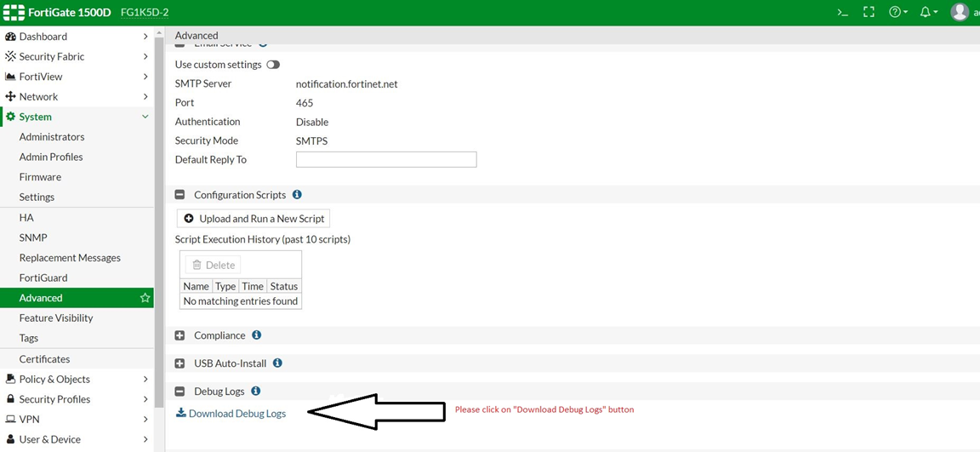Open the notifications bell menu
This screenshot has width=980, height=452.
(928, 12)
